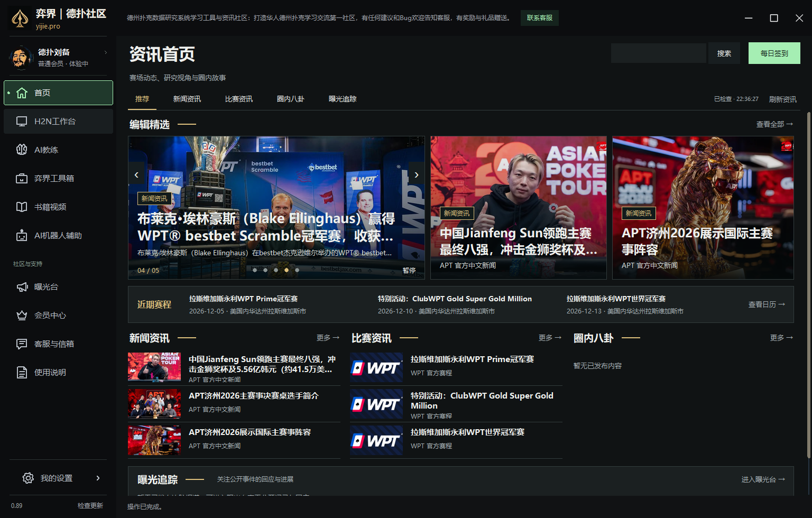Open AI机器人辅助 robot icon
The width and height of the screenshot is (812, 518).
[x=22, y=236]
